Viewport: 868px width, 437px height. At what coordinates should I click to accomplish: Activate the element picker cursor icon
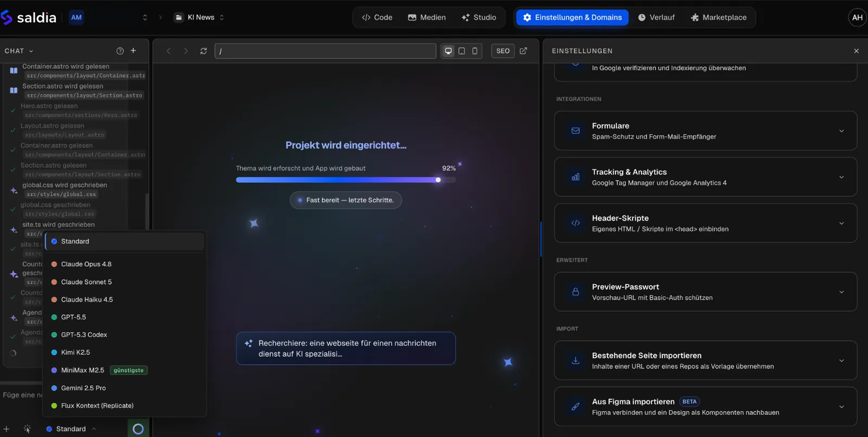point(27,429)
